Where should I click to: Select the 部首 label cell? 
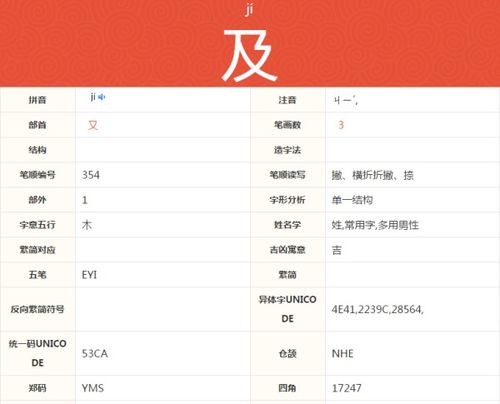pyautogui.click(x=37, y=125)
